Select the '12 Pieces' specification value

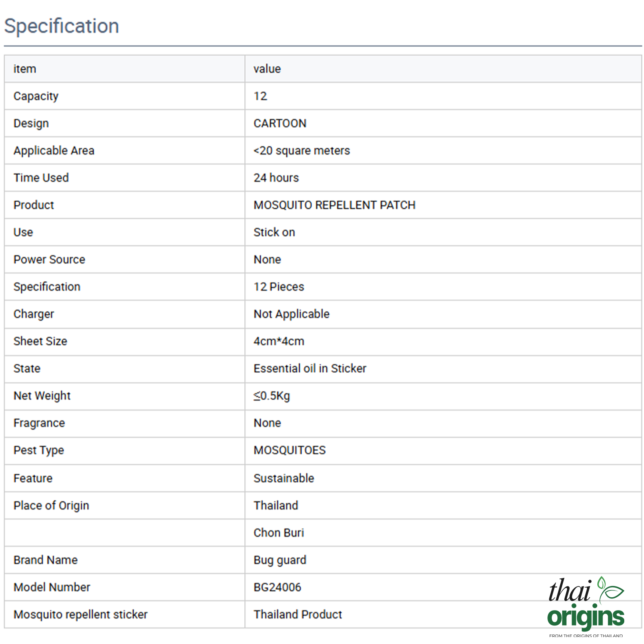pos(279,287)
